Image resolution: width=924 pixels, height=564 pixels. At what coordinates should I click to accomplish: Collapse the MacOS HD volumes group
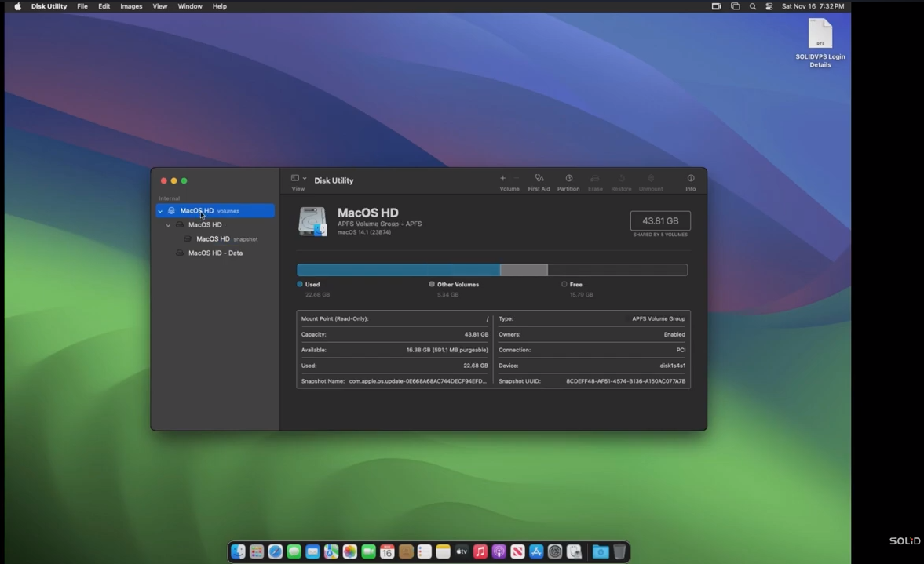(159, 210)
